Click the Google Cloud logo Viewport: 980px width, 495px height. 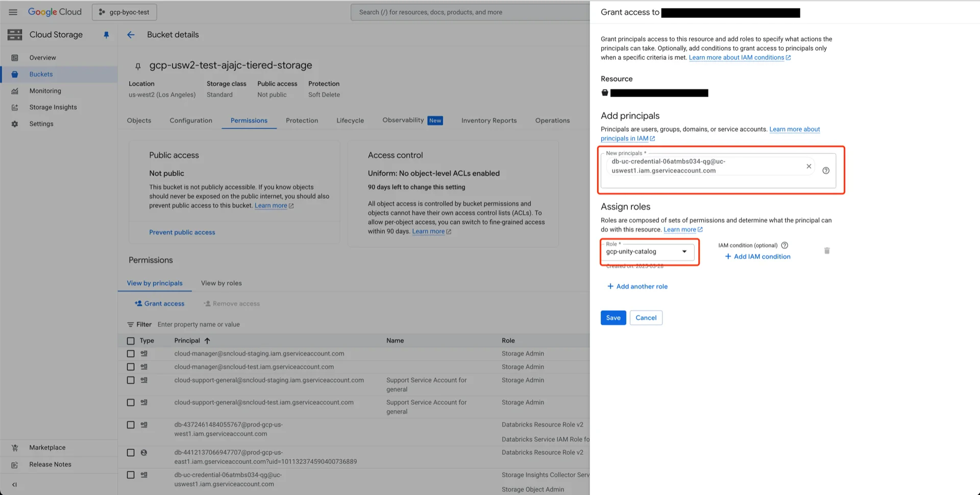pos(55,12)
